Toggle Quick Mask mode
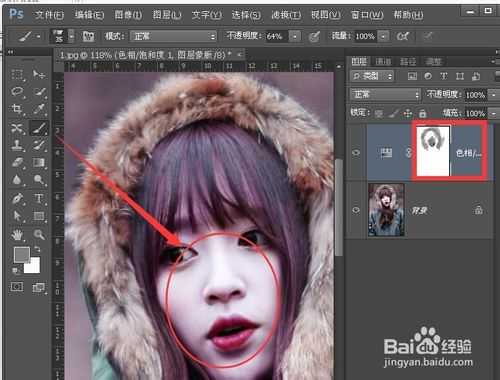 pyautogui.click(x=17, y=287)
